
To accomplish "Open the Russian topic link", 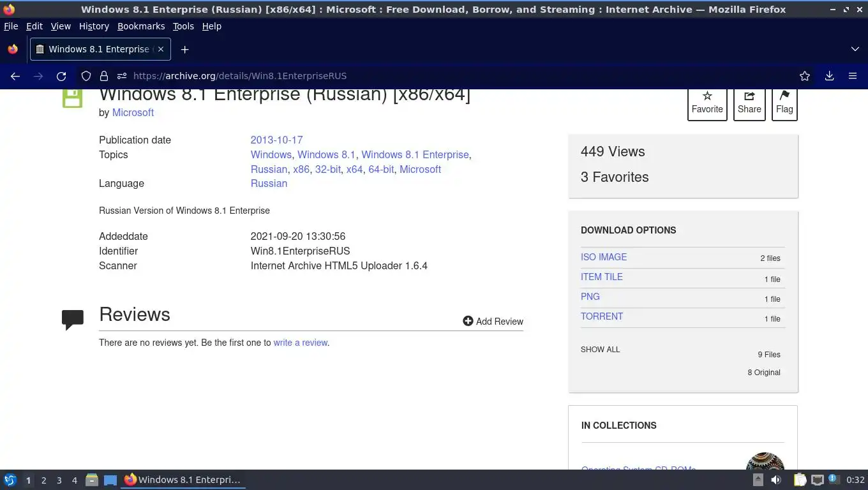I will click(x=269, y=169).
